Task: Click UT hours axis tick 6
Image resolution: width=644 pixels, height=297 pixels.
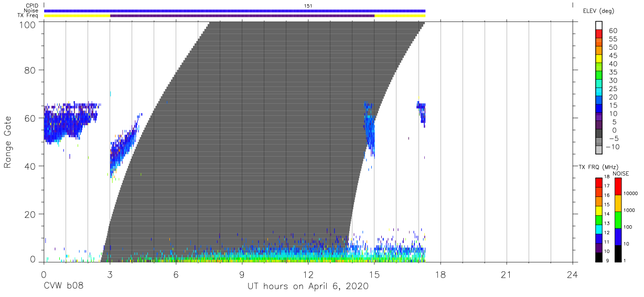Action: coord(176,274)
